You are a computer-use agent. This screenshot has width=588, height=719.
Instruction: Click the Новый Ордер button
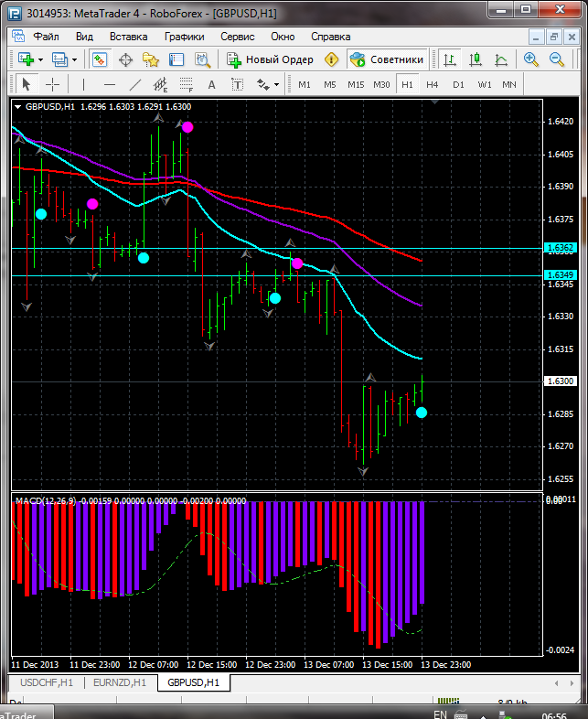tap(271, 59)
